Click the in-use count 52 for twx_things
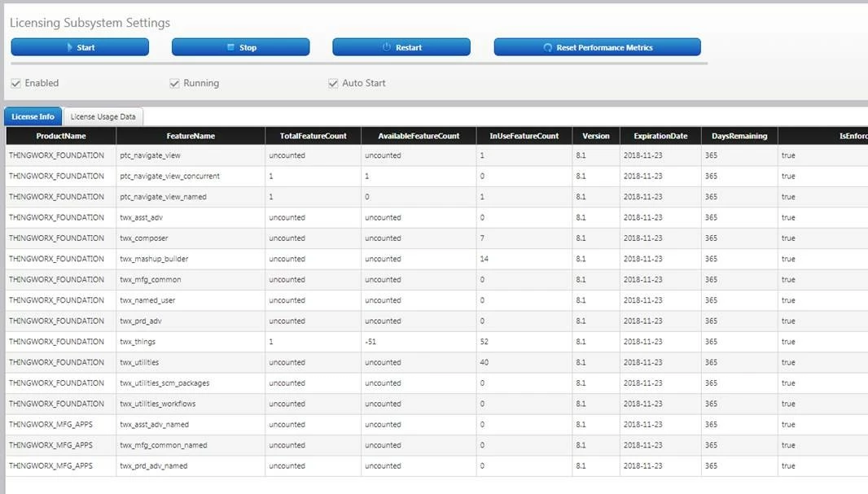 [x=484, y=342]
